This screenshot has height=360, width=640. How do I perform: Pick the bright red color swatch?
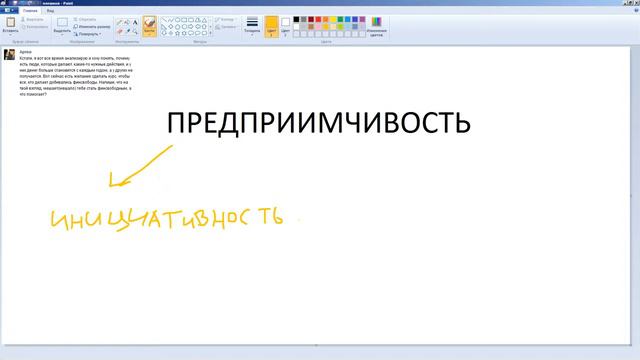318,20
